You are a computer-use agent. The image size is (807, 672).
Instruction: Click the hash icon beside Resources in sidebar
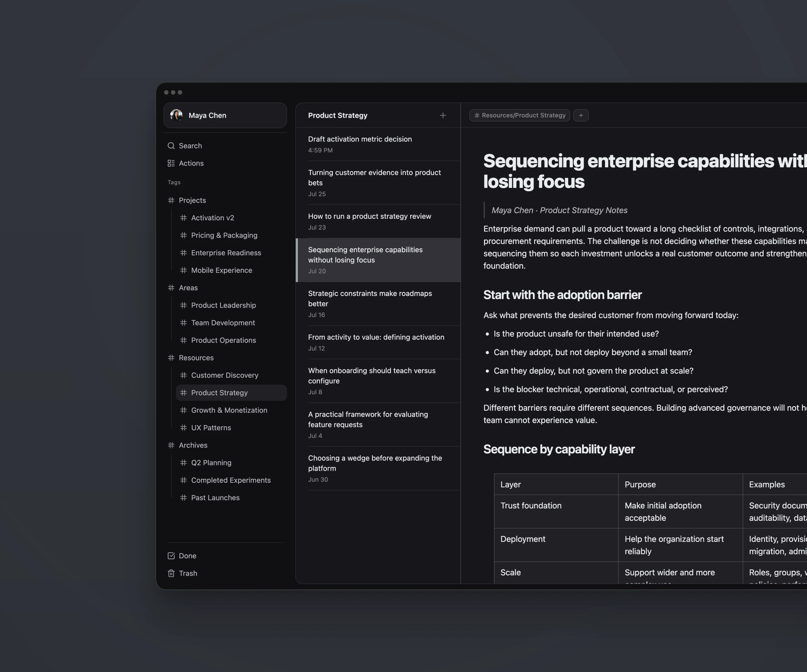click(171, 358)
